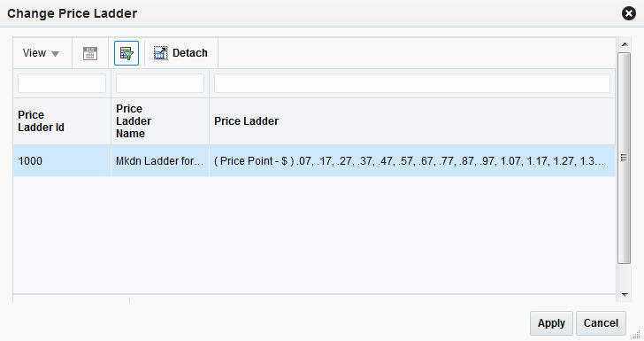Select the Price Point ladder values cell
The height and width of the screenshot is (341, 644).
[412, 161]
